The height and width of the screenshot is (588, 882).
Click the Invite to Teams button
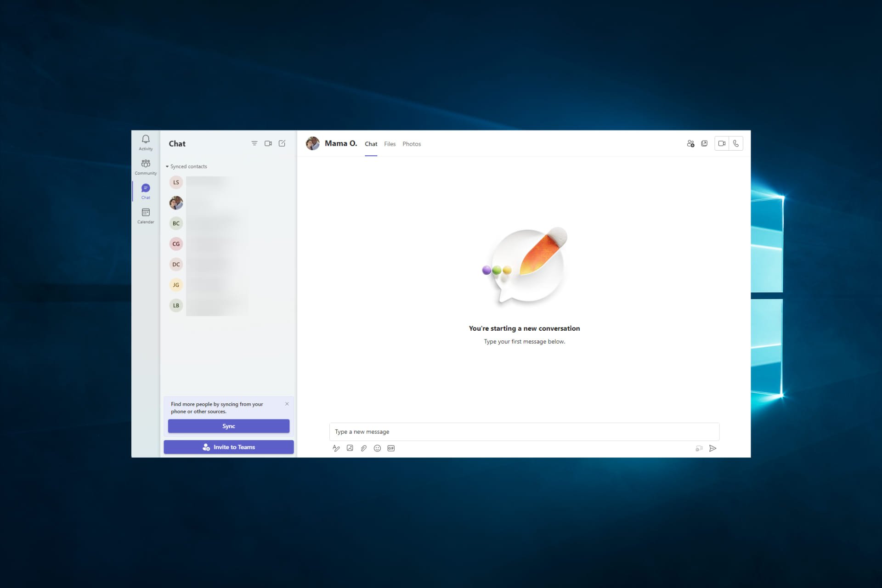[x=228, y=447]
